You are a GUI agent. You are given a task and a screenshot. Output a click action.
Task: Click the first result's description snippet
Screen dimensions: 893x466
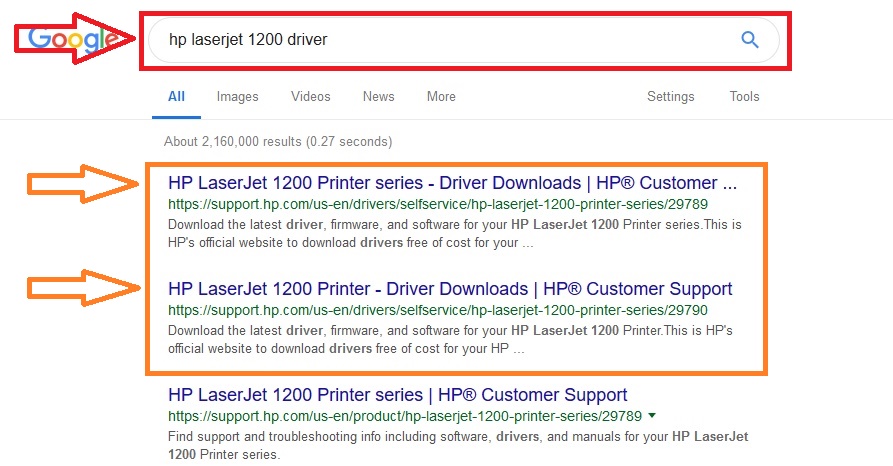coord(454,234)
